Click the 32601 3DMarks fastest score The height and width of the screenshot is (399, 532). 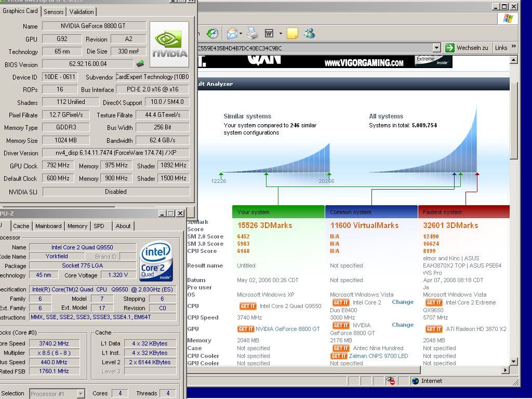point(450,225)
